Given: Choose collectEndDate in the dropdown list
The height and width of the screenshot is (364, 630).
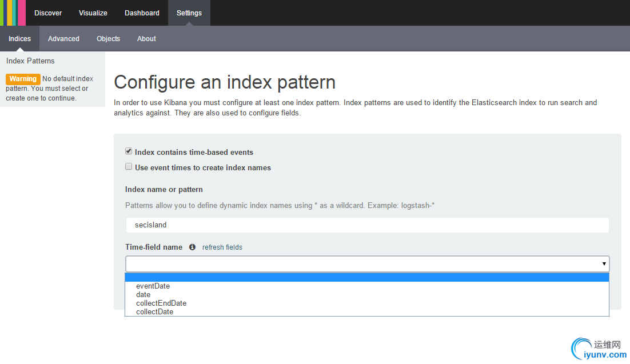Looking at the screenshot, I should point(161,303).
